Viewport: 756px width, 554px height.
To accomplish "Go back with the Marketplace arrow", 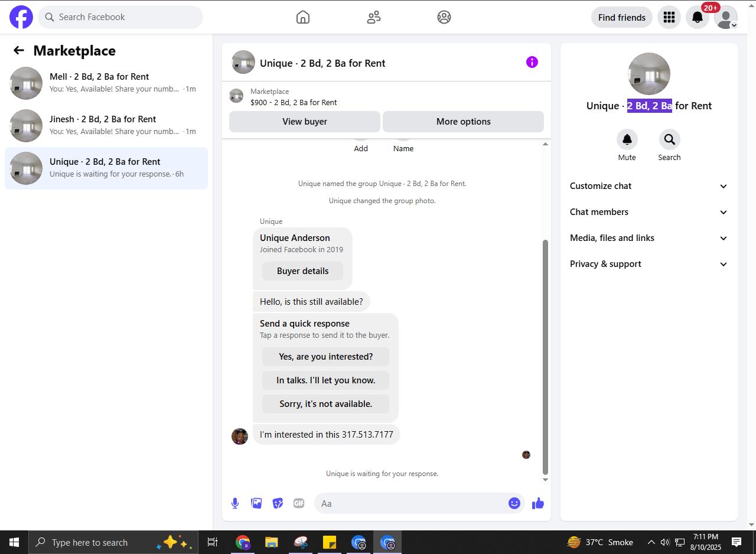I will click(x=19, y=51).
